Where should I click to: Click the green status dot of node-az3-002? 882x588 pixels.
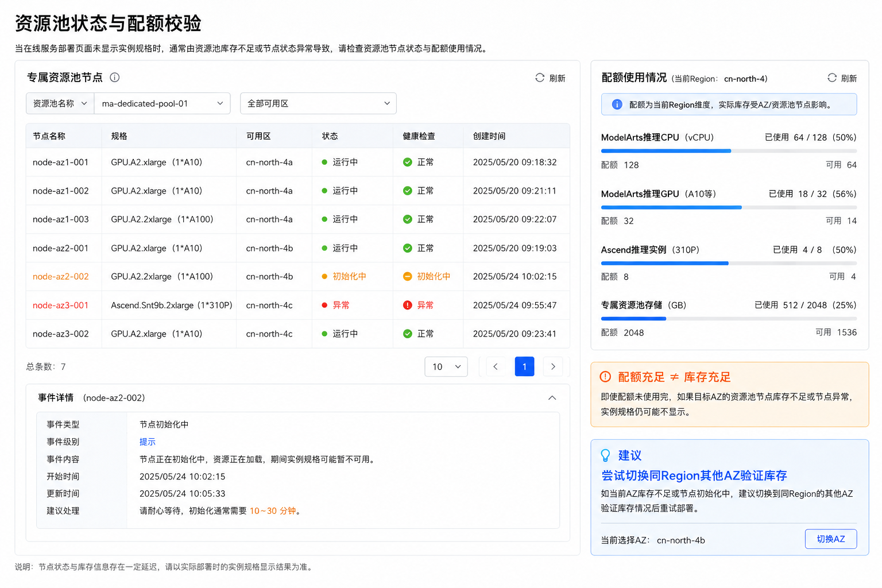[324, 334]
